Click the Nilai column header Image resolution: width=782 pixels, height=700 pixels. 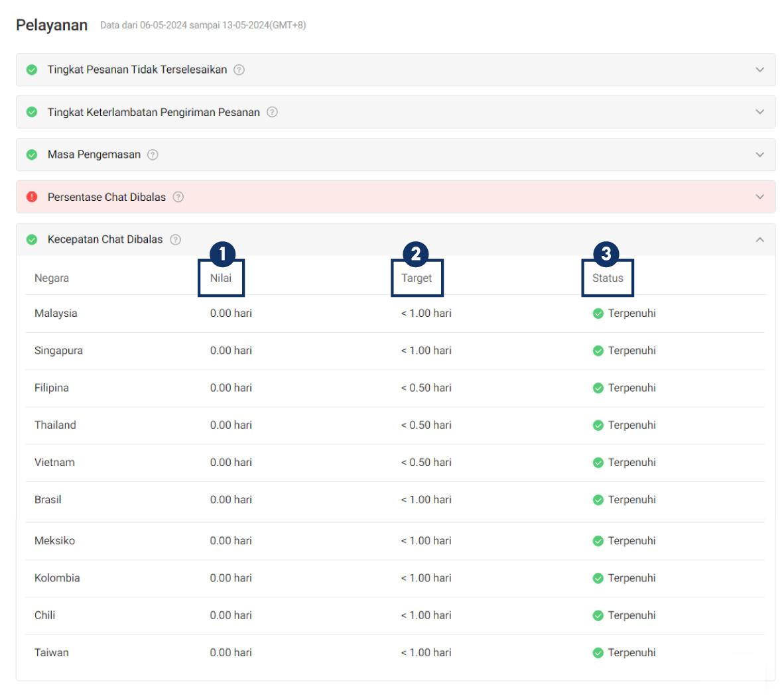coord(221,278)
